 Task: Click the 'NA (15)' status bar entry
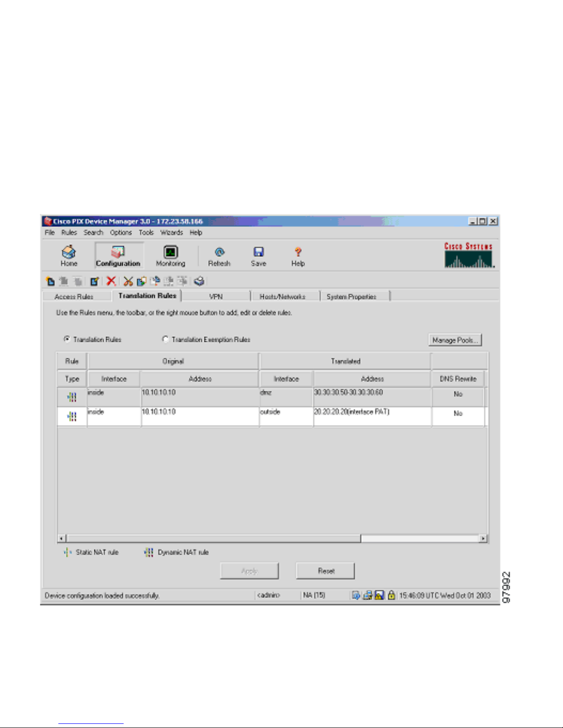tap(314, 595)
